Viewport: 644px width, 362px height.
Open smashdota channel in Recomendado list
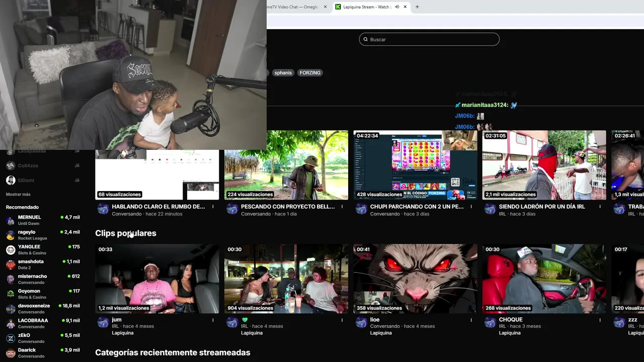click(x=43, y=264)
